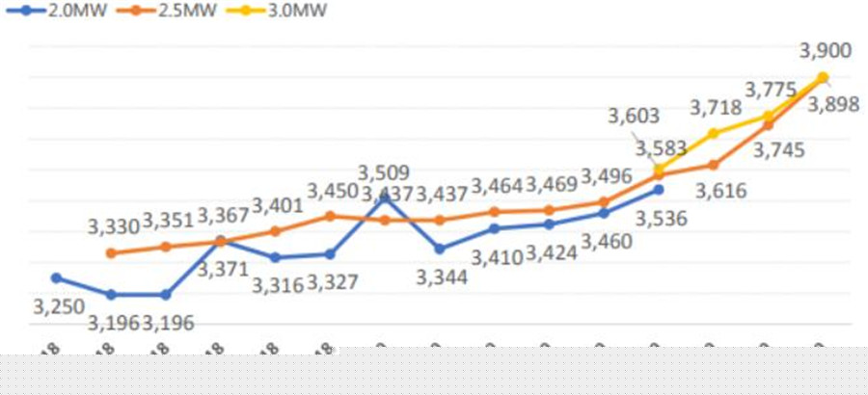Select the 3,718 data label
The image size is (868, 395).
pyautogui.click(x=715, y=107)
